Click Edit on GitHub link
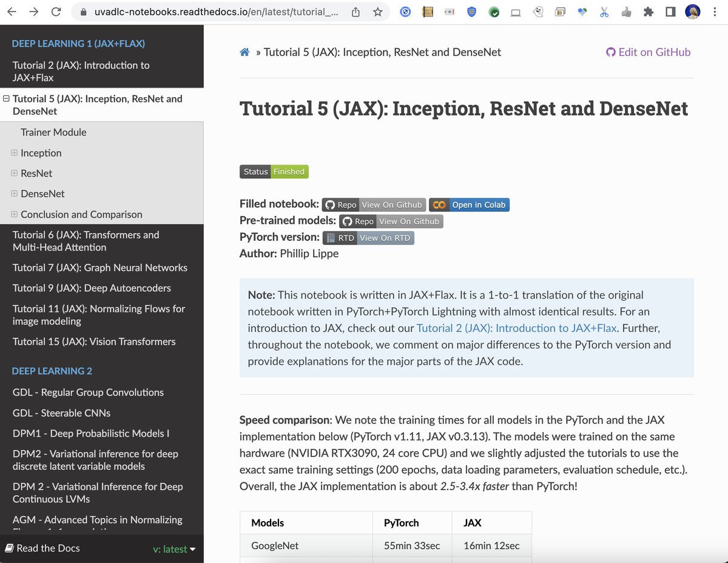Screen dimensions: 728x563 click(648, 52)
